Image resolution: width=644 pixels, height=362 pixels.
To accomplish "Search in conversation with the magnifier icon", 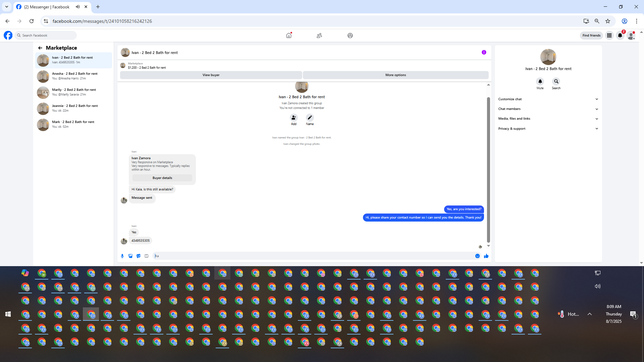I will click(556, 81).
